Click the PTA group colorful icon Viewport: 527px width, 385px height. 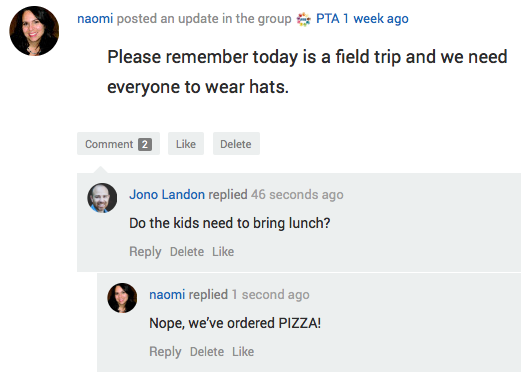[303, 19]
